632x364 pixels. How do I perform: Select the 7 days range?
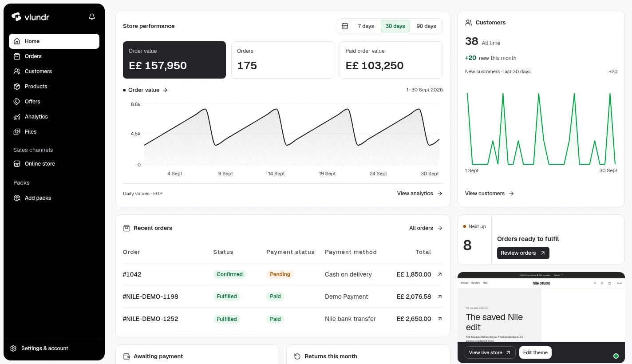click(366, 26)
